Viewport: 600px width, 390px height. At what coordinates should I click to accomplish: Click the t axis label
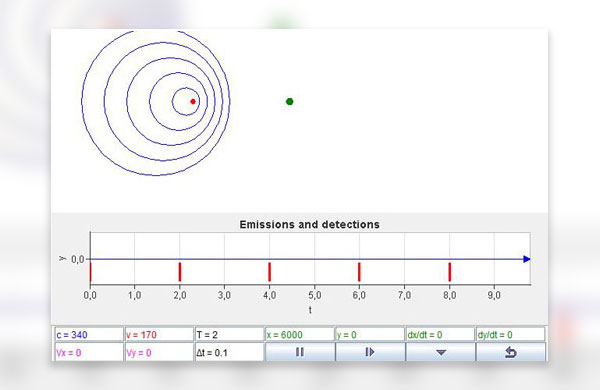(x=310, y=310)
